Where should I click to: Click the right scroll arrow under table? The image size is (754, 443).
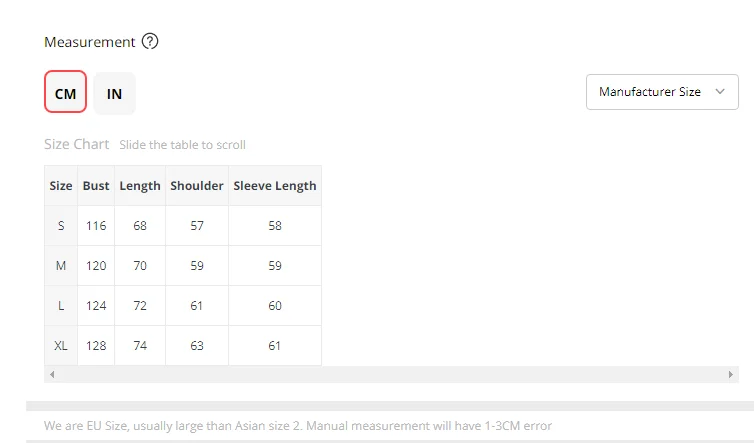click(x=730, y=374)
